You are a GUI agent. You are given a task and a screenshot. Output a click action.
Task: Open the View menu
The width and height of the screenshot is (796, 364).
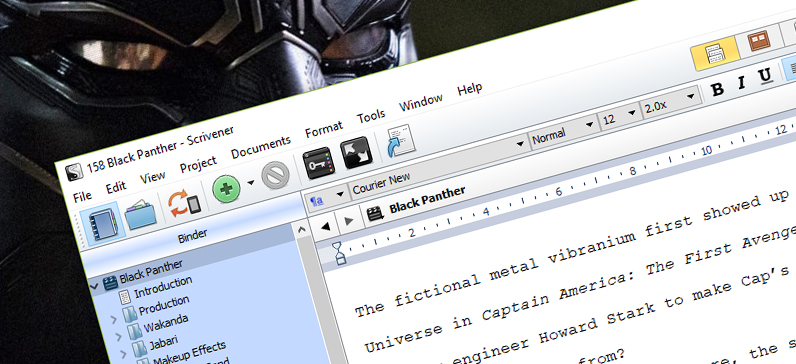[x=152, y=177]
